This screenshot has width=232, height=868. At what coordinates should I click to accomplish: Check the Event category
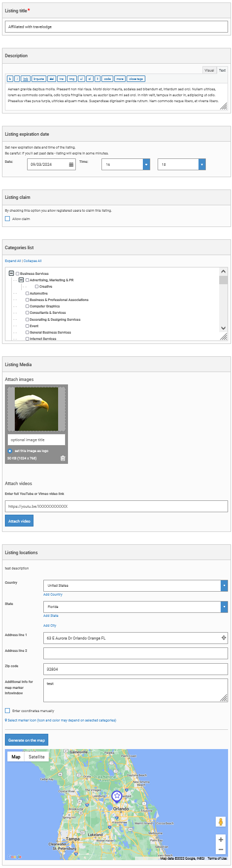[x=27, y=326]
